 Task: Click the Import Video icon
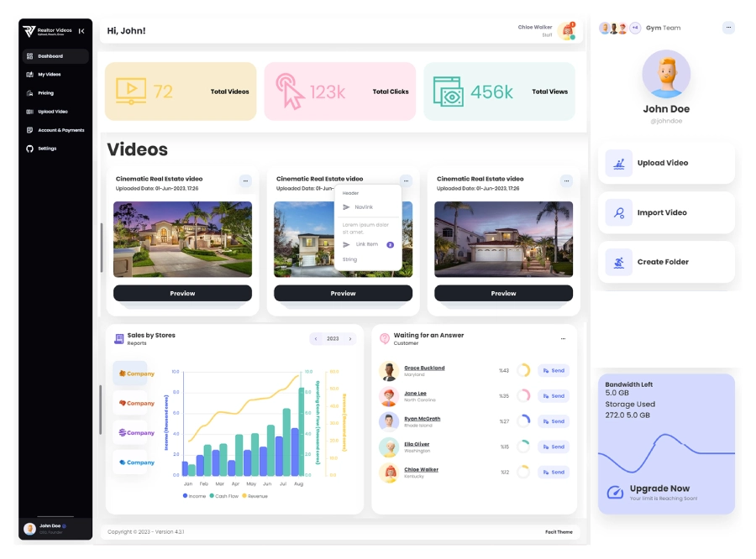619,212
